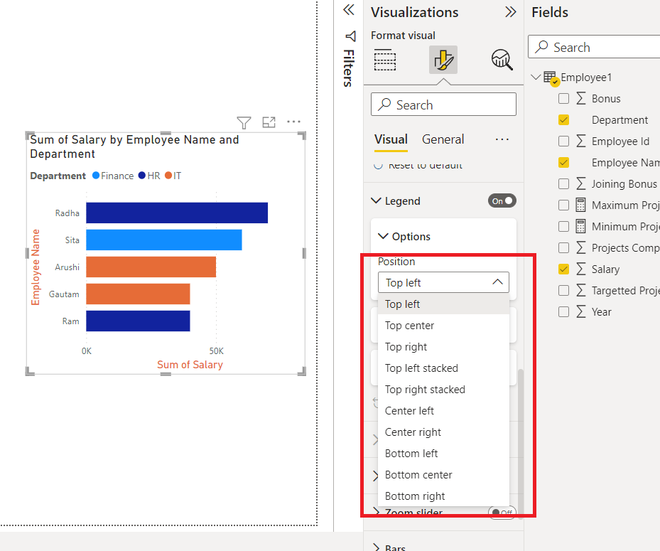This screenshot has width=660, height=551.
Task: Collapse the Options subsection chevron
Action: [x=383, y=236]
